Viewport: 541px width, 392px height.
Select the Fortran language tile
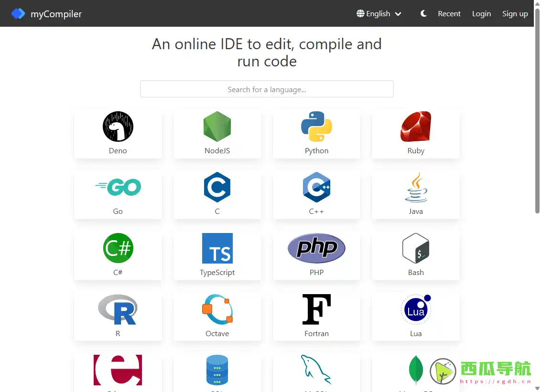tap(316, 316)
